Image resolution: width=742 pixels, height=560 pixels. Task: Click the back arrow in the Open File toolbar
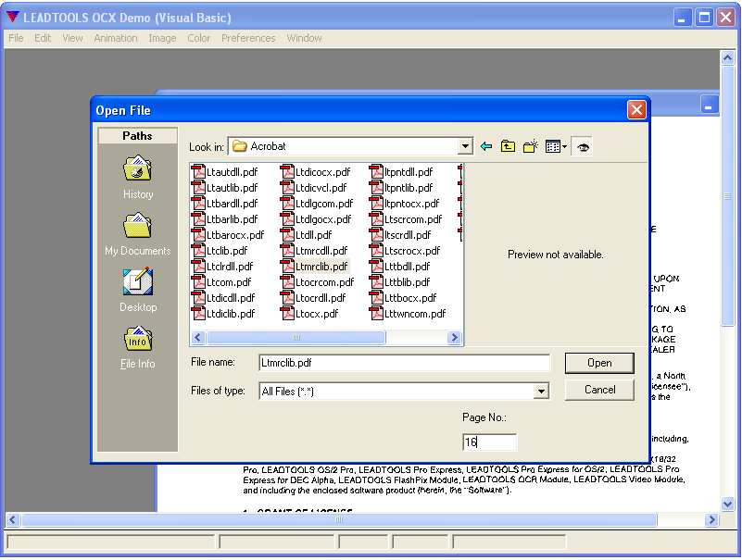485,146
